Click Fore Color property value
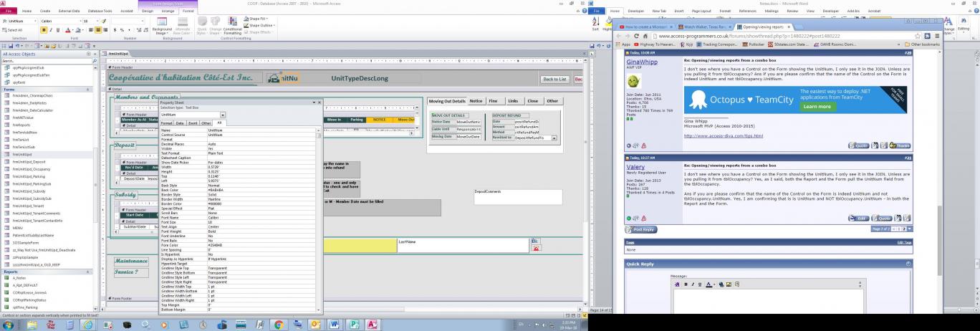Viewport: 980px width, 331px height. click(x=263, y=245)
